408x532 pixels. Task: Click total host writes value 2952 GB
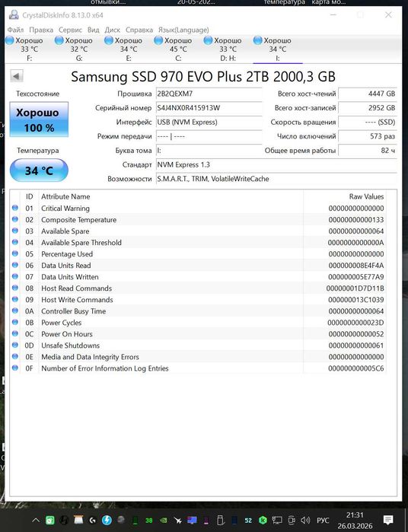[x=367, y=108]
